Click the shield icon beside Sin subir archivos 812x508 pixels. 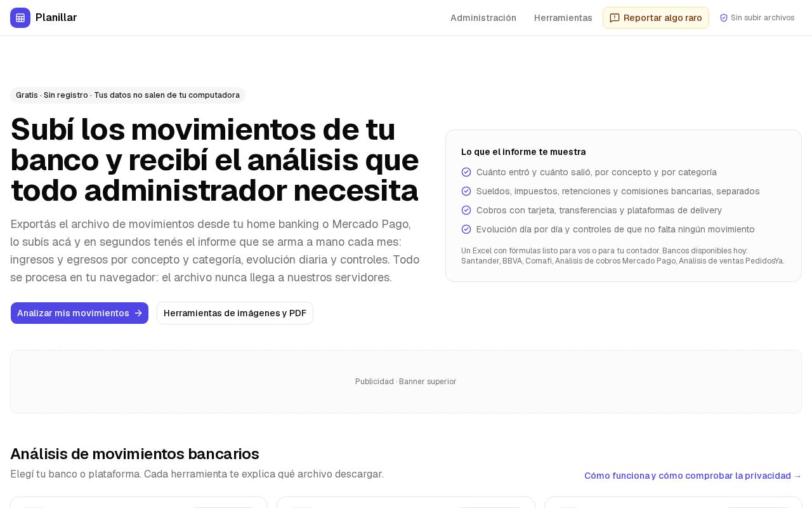[x=724, y=18]
